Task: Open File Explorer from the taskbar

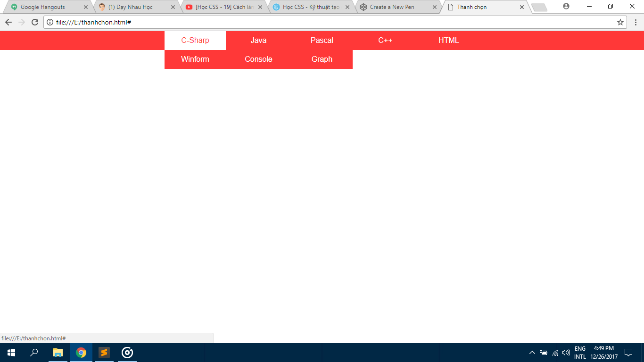Action: (58, 353)
